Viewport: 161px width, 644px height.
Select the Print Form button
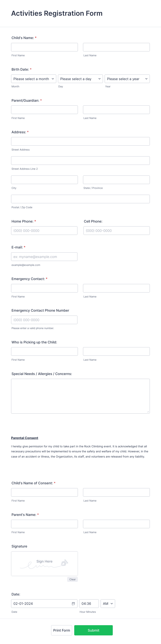coord(61,630)
